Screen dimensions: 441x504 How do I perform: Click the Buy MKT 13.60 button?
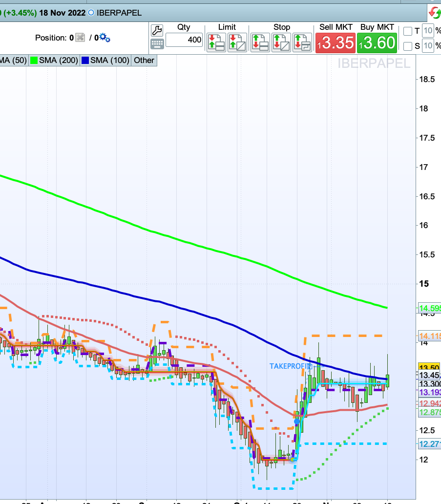click(x=377, y=43)
